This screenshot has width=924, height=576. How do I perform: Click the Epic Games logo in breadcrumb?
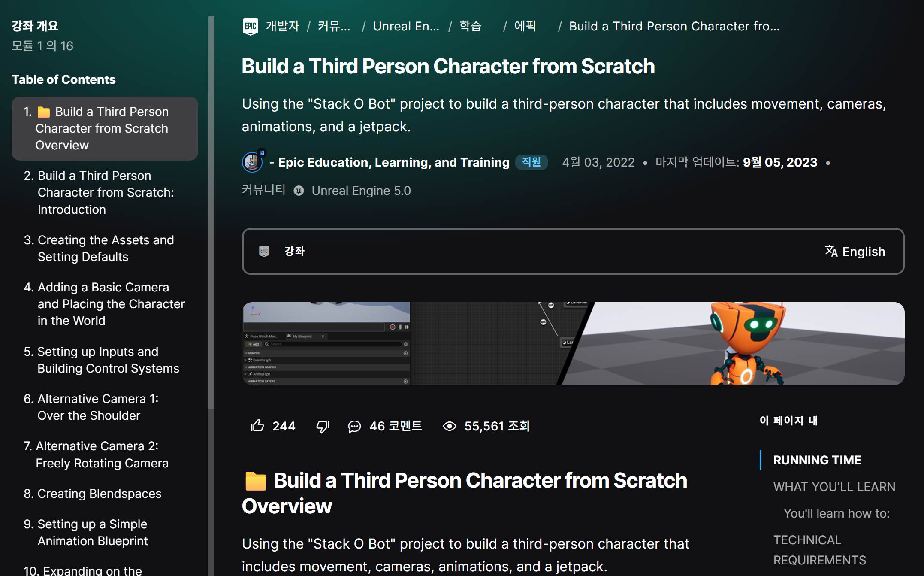click(250, 26)
